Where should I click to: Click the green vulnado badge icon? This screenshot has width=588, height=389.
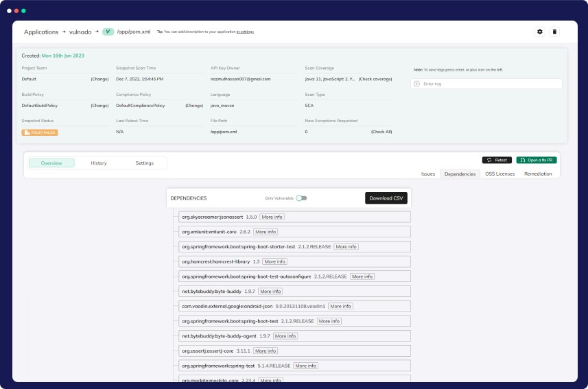pyautogui.click(x=108, y=32)
